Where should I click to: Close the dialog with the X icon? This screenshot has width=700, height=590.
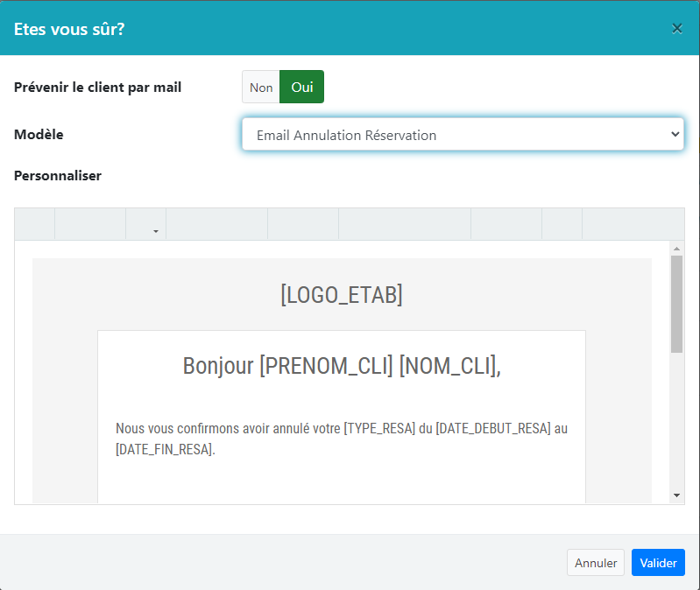click(676, 28)
